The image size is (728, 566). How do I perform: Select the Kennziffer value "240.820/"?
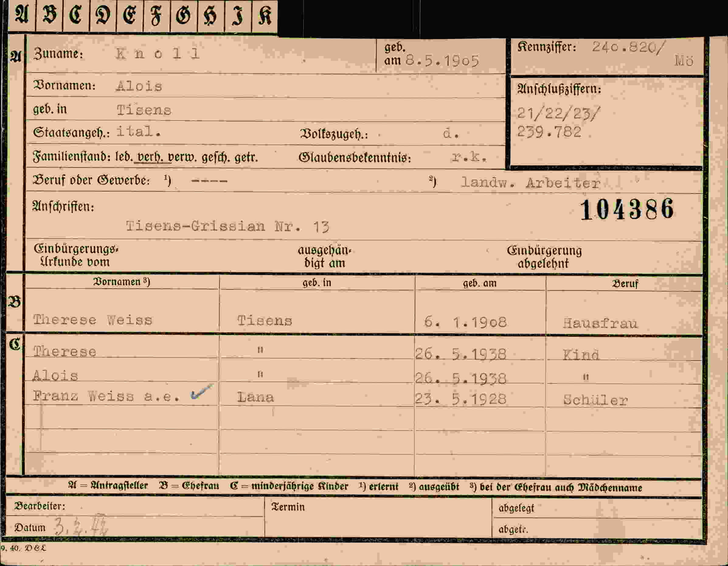[629, 47]
